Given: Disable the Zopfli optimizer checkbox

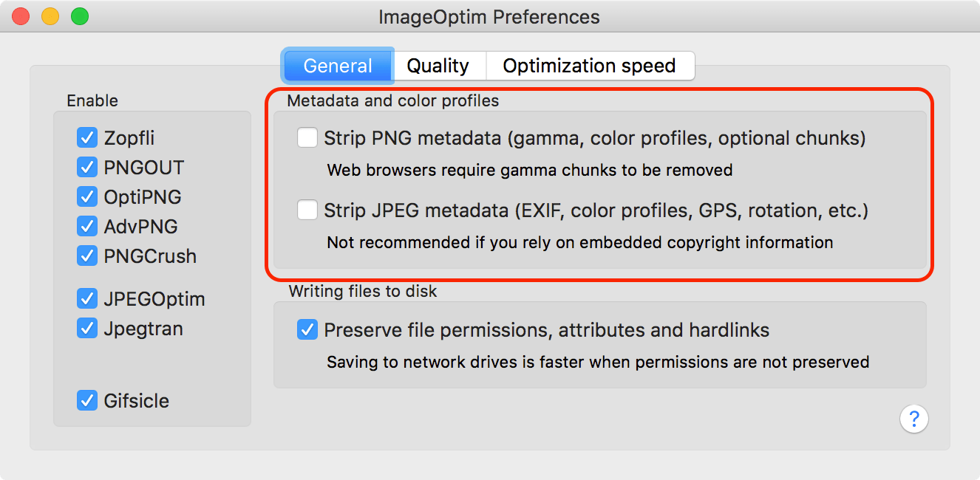Looking at the screenshot, I should pos(87,138).
